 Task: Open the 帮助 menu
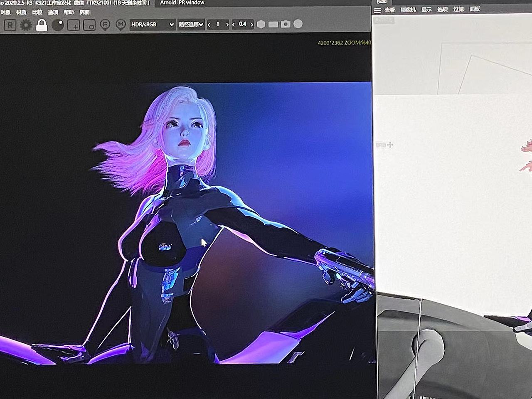pyautogui.click(x=69, y=12)
